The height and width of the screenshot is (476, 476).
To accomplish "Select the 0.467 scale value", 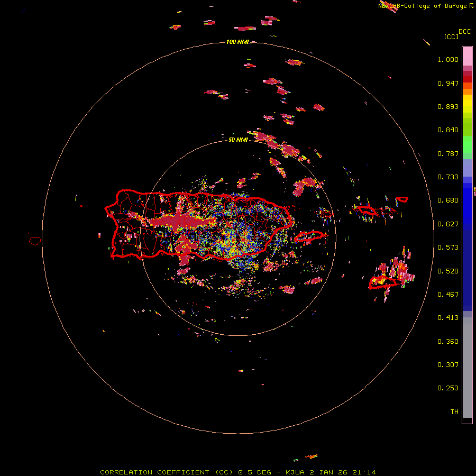I will point(448,295).
